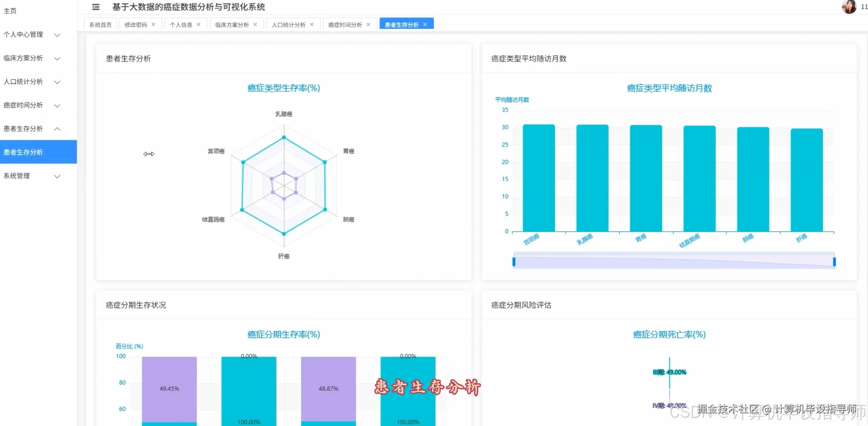Switch to the 系统首页 tab
This screenshot has height=426, width=868.
coord(99,24)
